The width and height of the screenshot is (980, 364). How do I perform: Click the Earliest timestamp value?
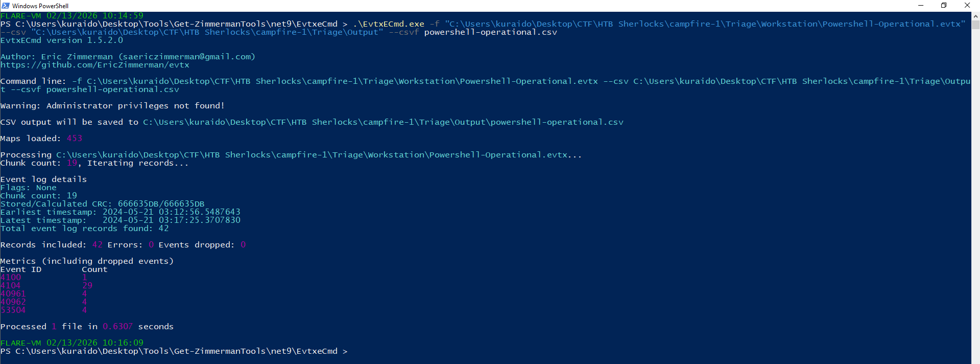pyautogui.click(x=171, y=212)
